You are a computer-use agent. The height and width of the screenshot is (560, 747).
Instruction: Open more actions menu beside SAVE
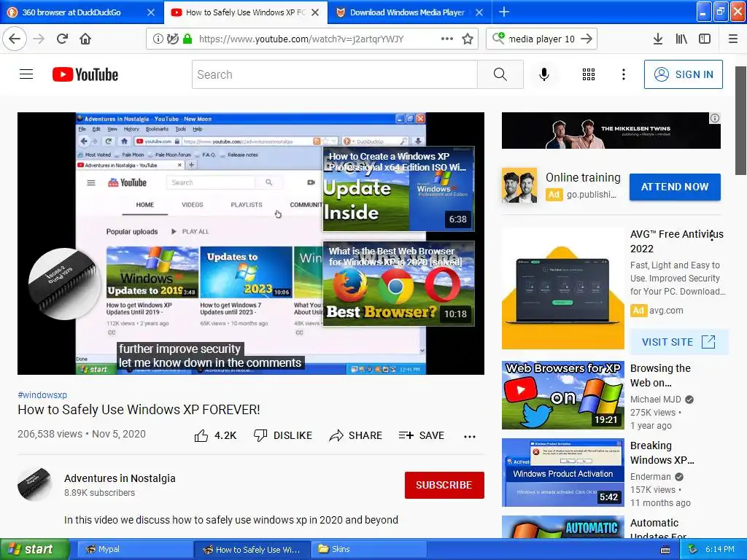pyautogui.click(x=470, y=436)
